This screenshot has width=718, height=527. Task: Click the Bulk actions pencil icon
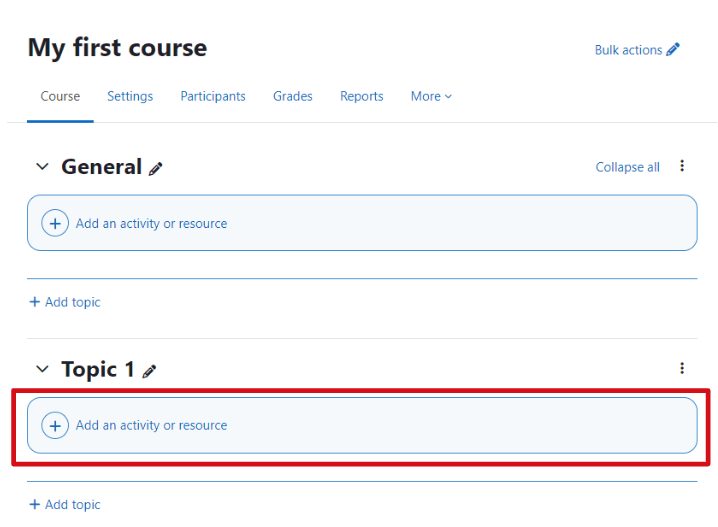(x=673, y=50)
